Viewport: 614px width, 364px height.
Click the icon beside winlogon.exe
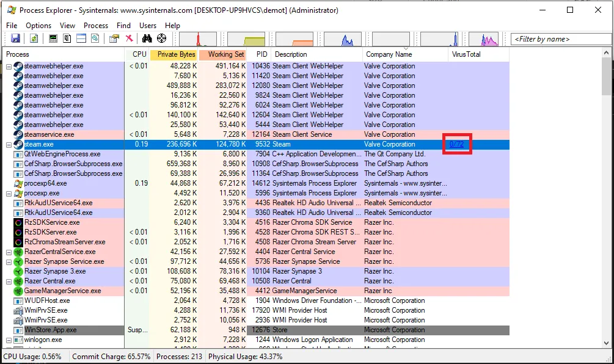[18, 340]
